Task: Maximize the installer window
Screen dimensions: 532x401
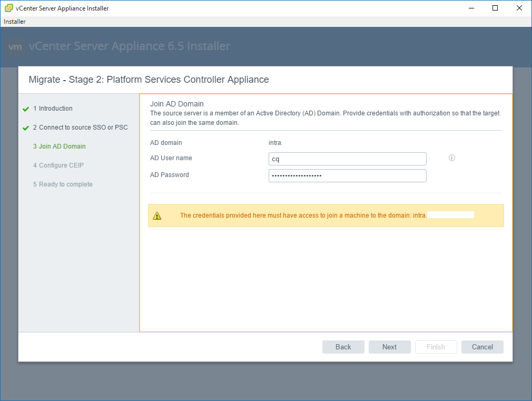Action: 495,8
